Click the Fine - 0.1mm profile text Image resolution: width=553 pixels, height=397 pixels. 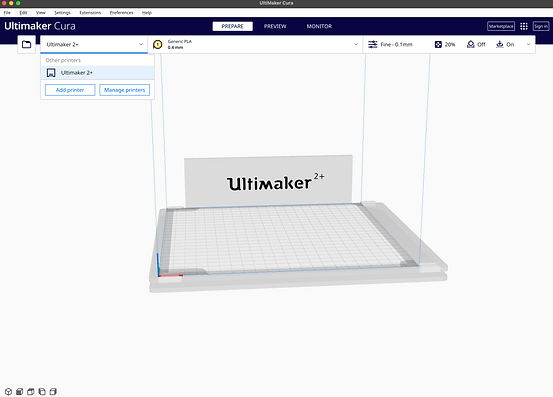[396, 44]
